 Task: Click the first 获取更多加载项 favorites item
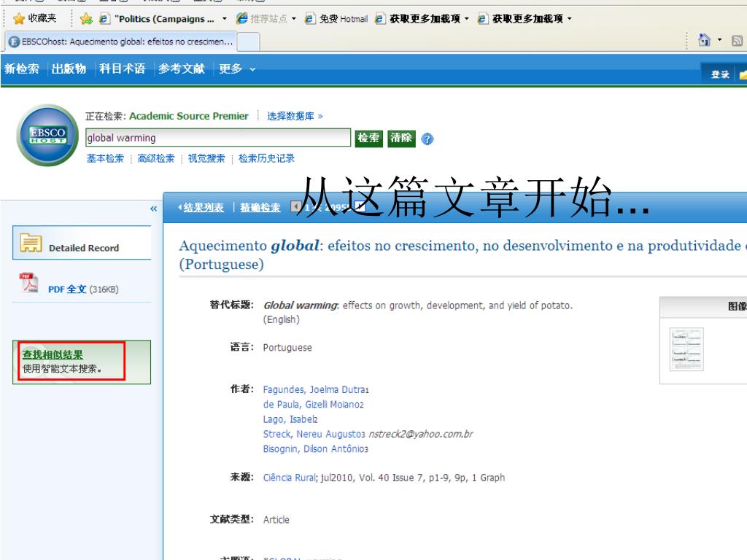[x=418, y=18]
